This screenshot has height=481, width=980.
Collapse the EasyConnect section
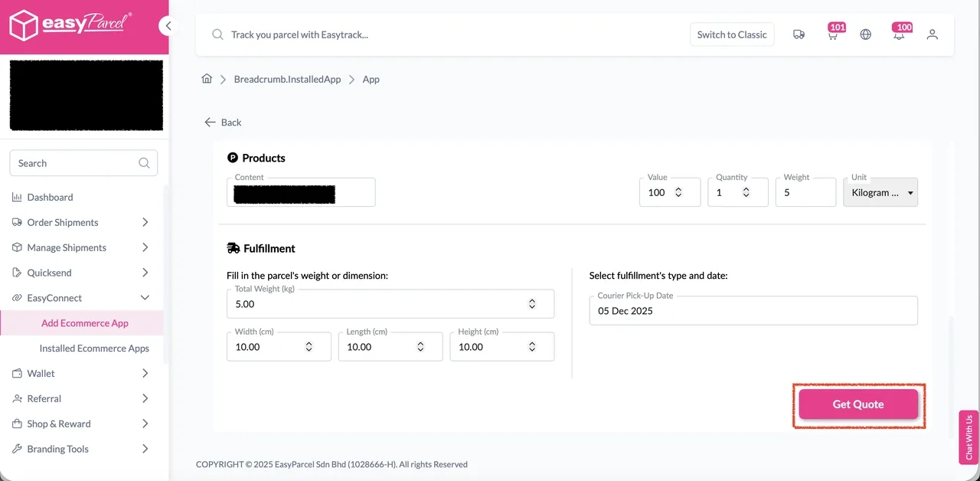[145, 298]
